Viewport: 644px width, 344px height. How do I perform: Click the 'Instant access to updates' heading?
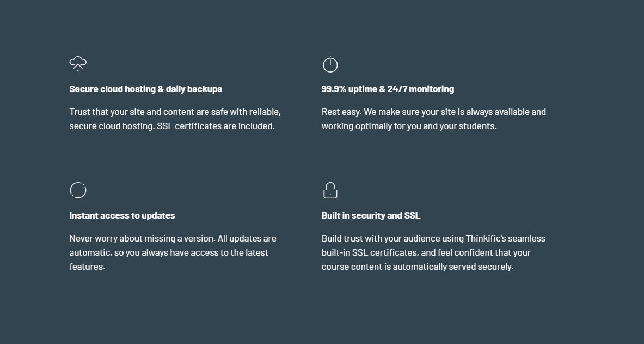[x=122, y=215]
